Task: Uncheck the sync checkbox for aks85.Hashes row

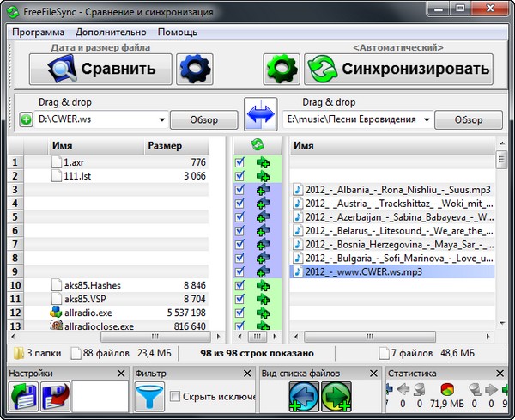Action: [x=240, y=285]
